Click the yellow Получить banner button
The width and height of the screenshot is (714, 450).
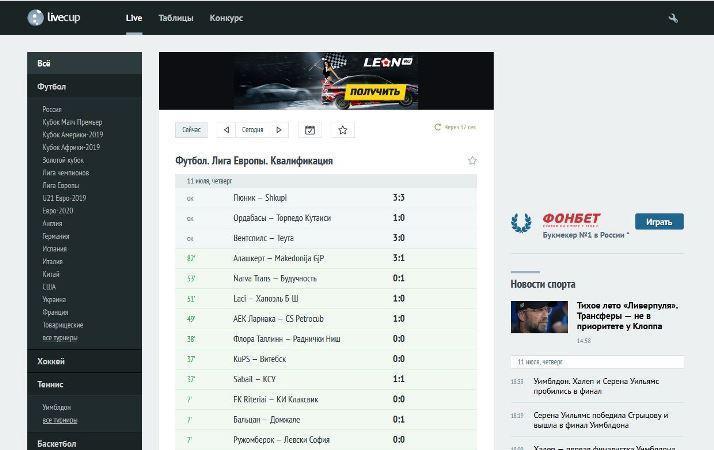(375, 92)
